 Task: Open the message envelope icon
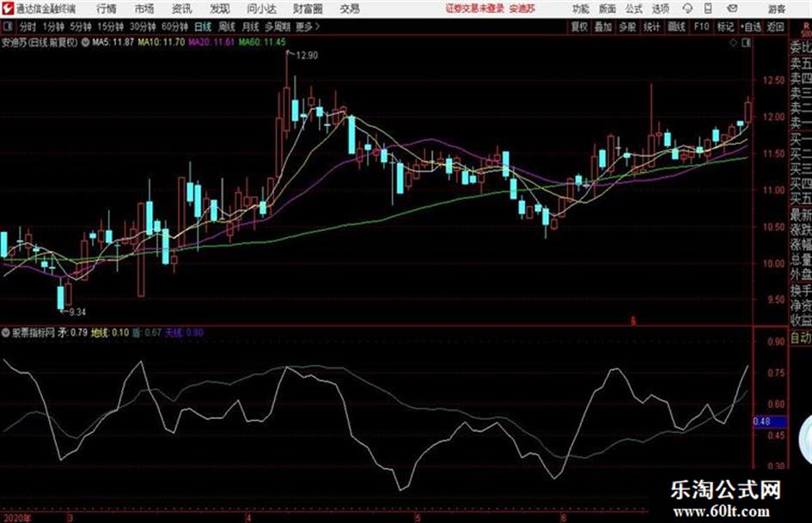pos(732,9)
